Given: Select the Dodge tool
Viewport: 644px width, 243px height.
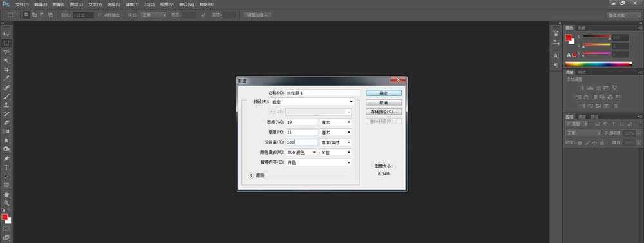Looking at the screenshot, I should click(6, 149).
